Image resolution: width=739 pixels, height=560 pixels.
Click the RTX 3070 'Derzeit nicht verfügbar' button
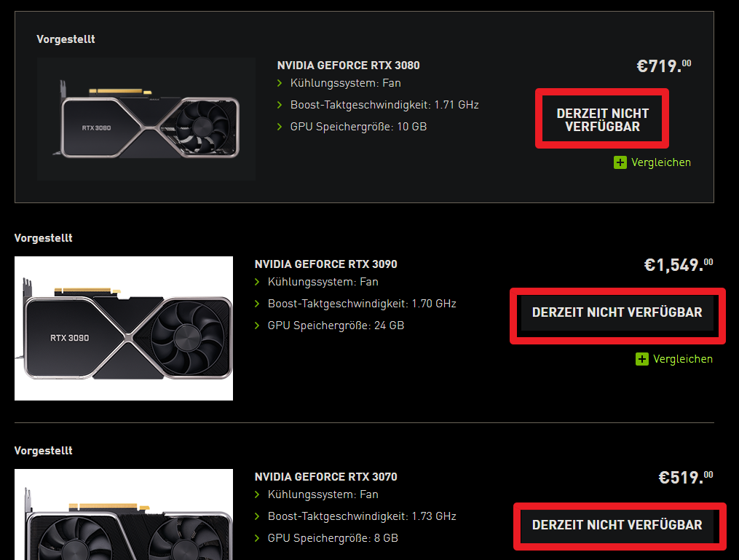[x=617, y=525]
